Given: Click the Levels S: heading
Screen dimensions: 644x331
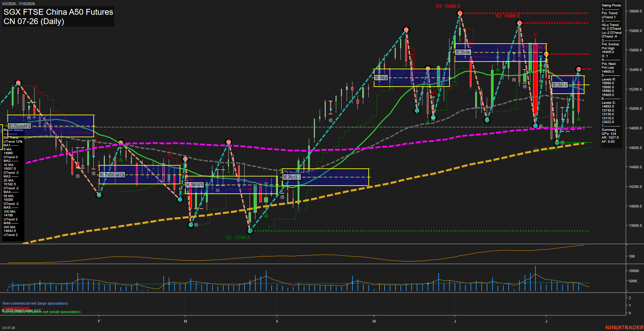Looking at the screenshot, I should 608,103.
